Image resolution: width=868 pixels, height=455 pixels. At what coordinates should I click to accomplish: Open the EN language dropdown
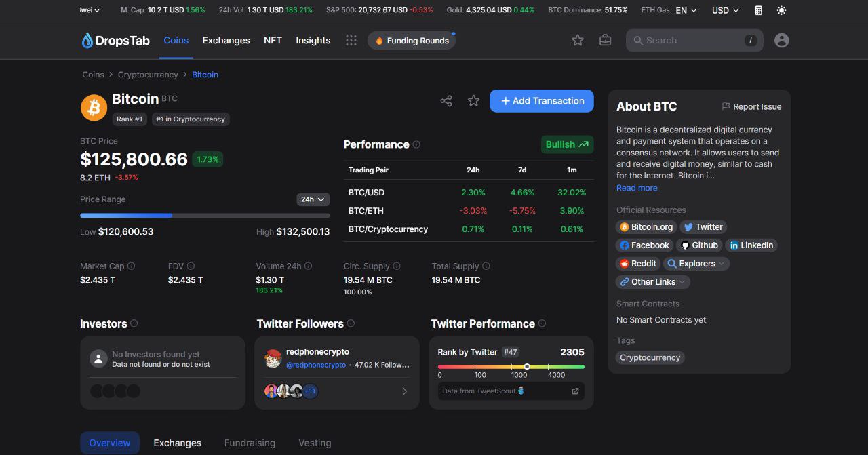(x=686, y=10)
